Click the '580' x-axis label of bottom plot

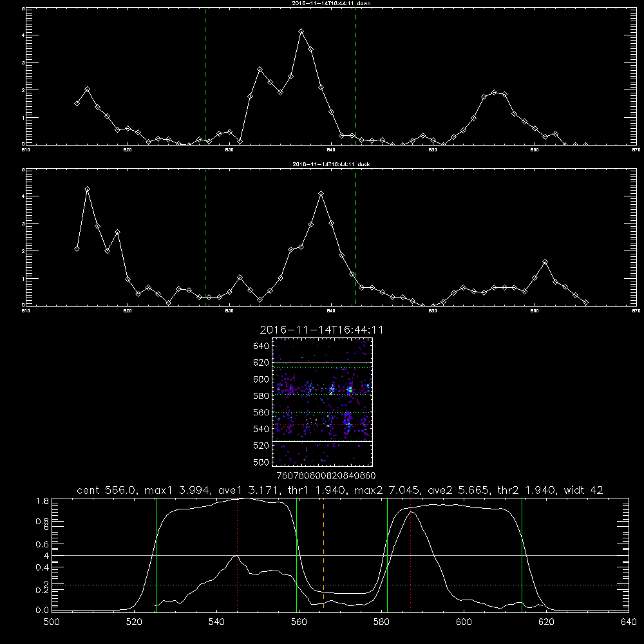point(381,622)
